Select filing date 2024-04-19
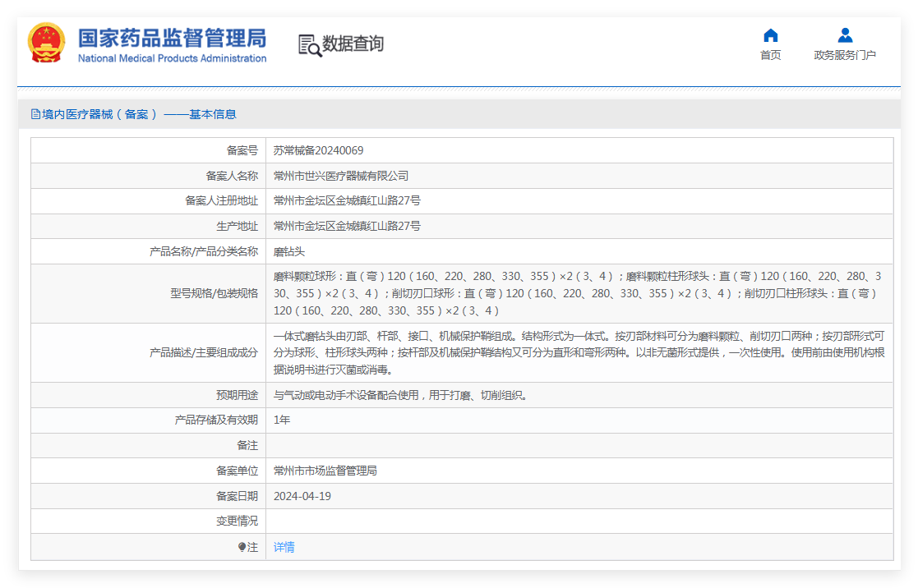The image size is (918, 588). (x=302, y=496)
